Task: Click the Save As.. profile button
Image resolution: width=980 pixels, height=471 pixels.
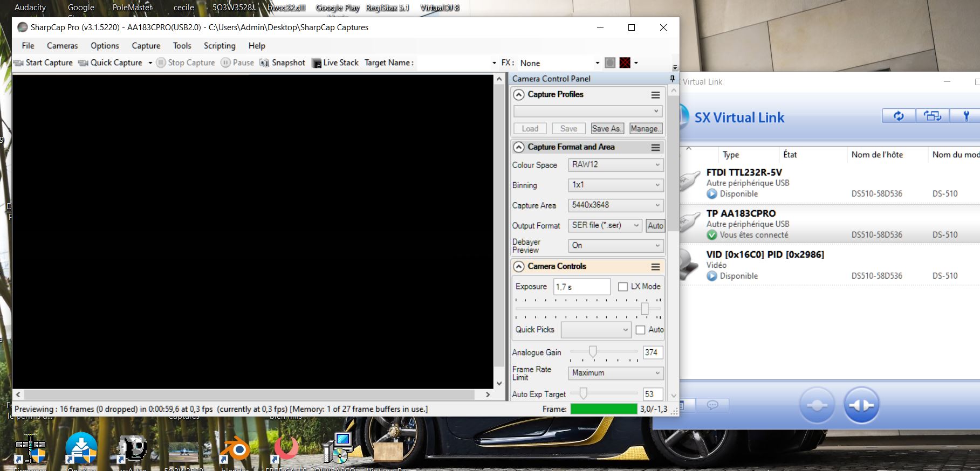Action: 607,128
